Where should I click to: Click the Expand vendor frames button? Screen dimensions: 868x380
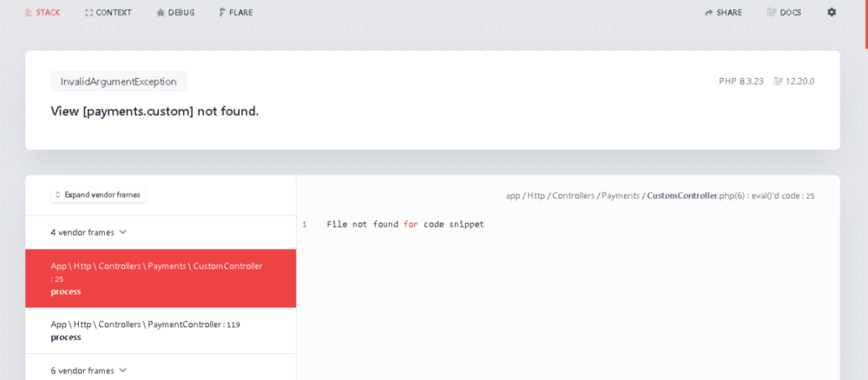pos(98,194)
